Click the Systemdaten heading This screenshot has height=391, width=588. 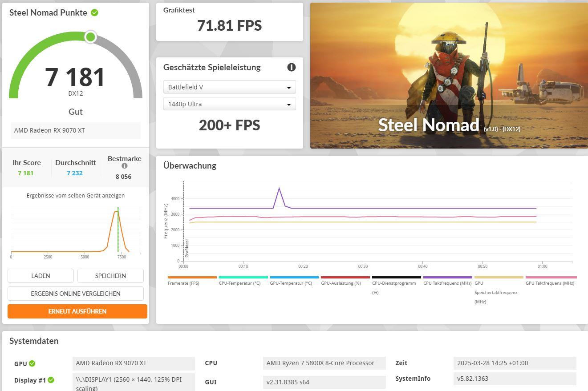point(34,341)
